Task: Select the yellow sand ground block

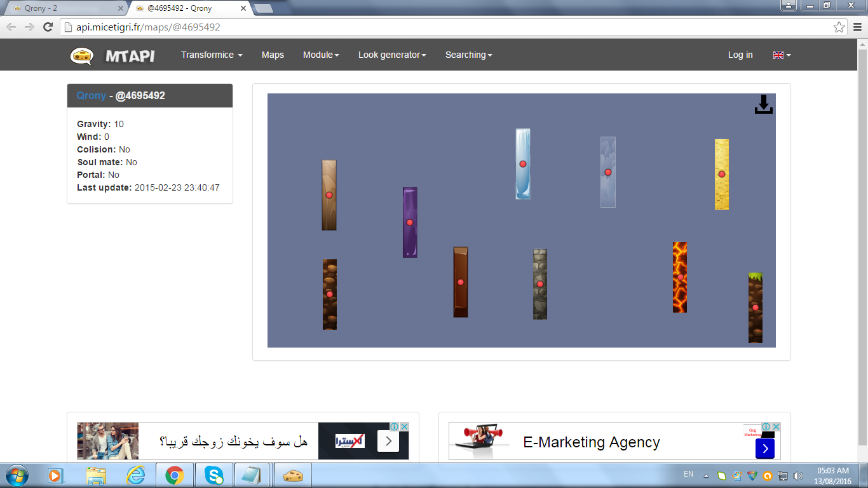Action: [x=722, y=174]
